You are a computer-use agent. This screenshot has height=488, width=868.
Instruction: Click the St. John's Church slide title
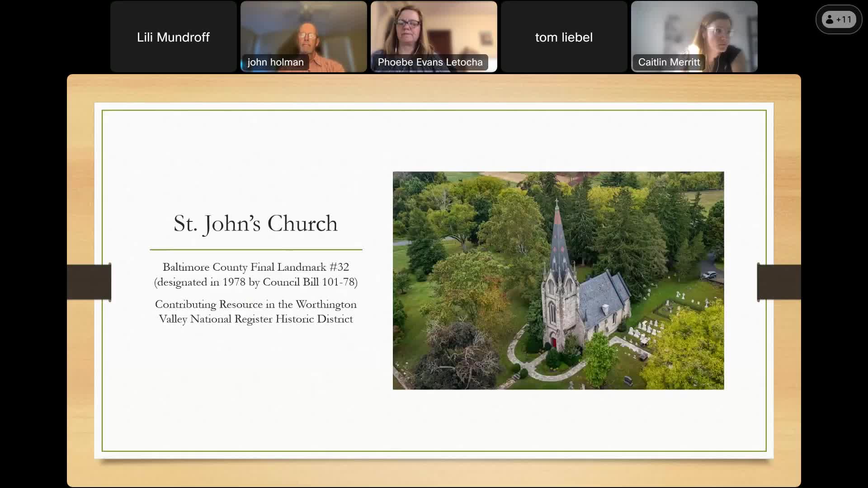(255, 224)
